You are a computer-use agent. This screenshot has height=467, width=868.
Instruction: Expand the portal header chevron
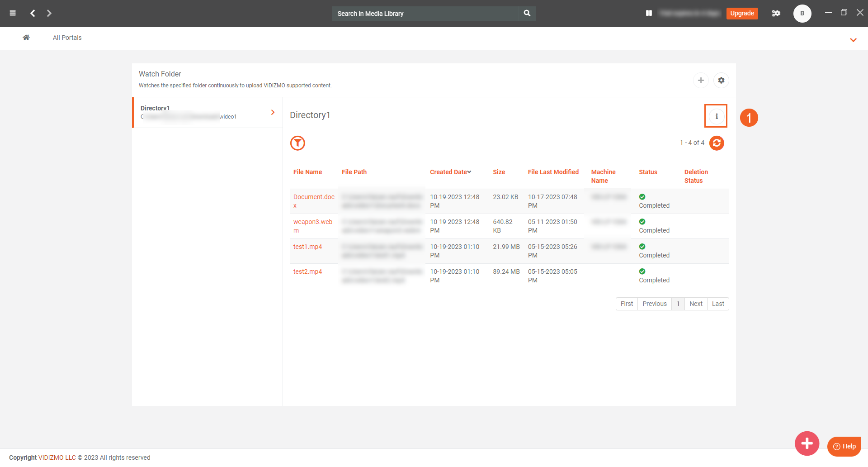pyautogui.click(x=853, y=40)
